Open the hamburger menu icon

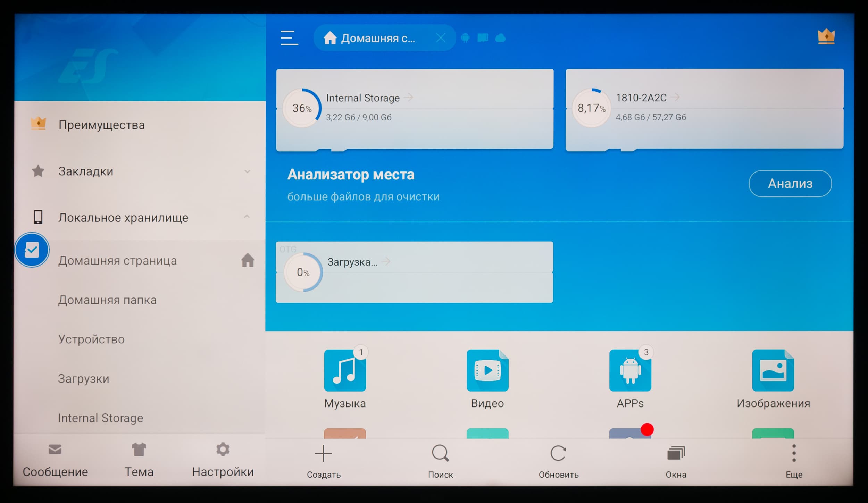click(x=289, y=38)
